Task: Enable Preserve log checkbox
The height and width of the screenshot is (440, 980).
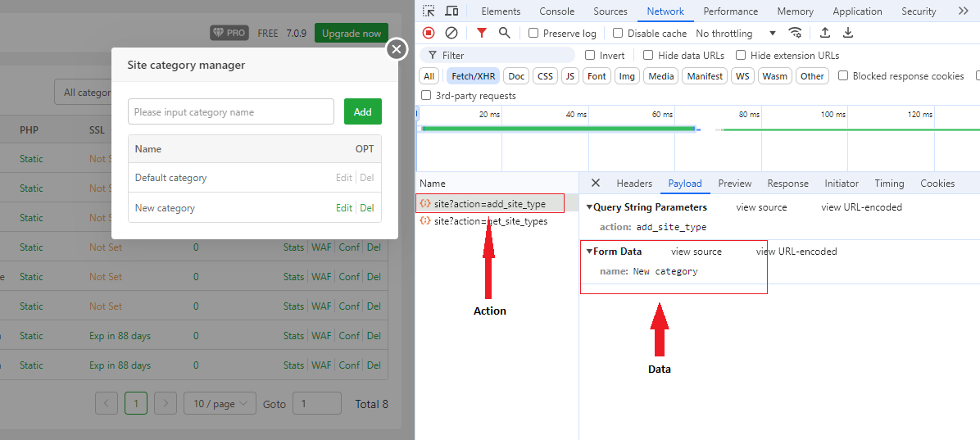Action: click(x=533, y=33)
